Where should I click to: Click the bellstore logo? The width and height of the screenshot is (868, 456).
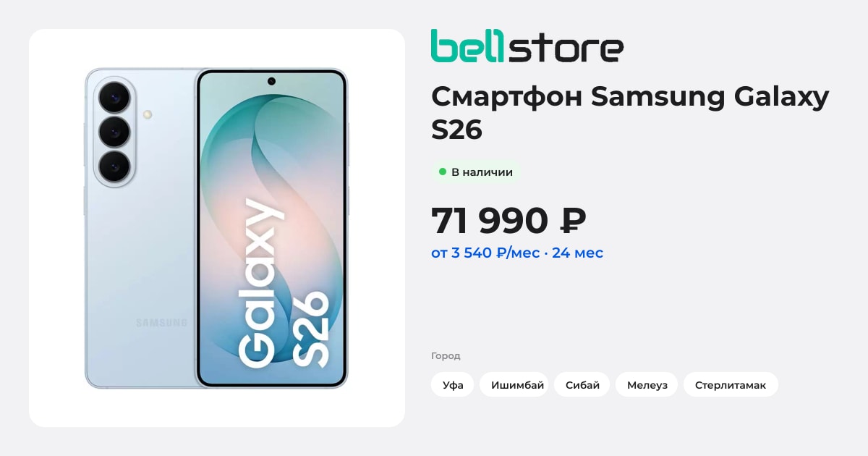[x=527, y=46]
